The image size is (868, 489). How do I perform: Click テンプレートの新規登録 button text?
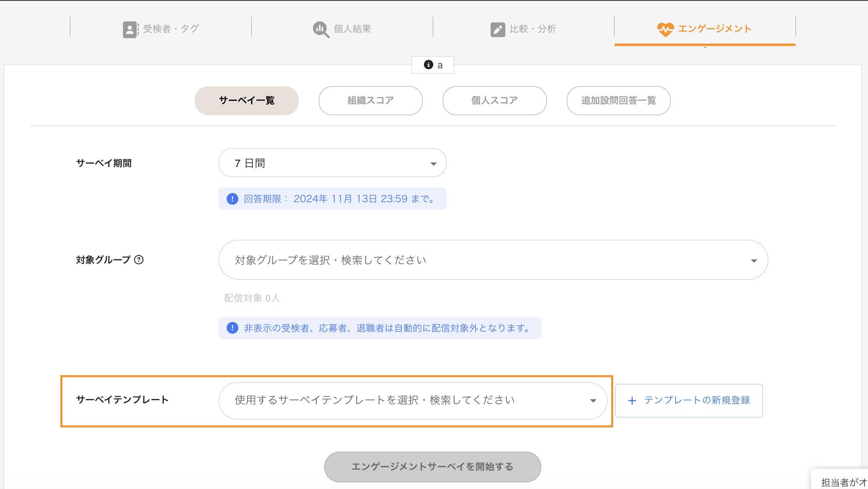697,400
